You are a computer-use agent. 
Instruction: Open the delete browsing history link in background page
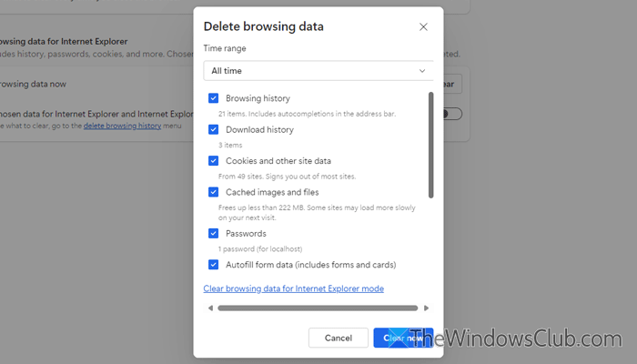click(x=122, y=126)
